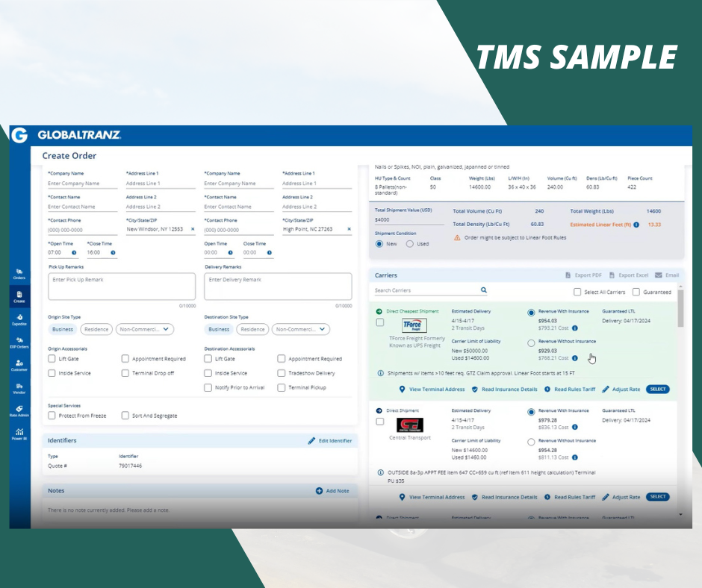Select the Used shipment condition
The image size is (702, 588).
pos(410,244)
